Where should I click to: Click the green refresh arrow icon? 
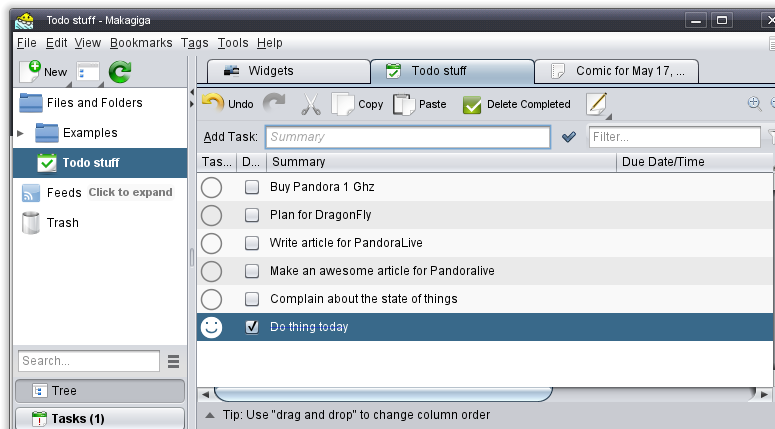coord(120,71)
